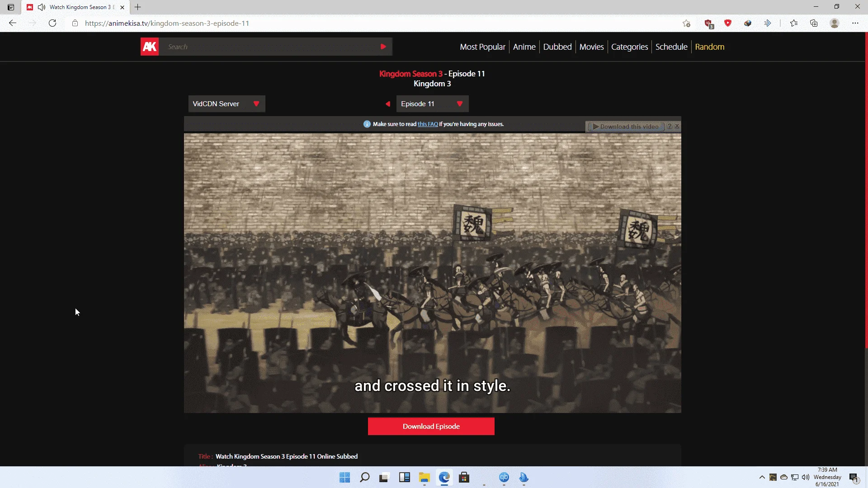Open File Explorer from the taskbar
This screenshot has height=488, width=868.
(x=424, y=478)
